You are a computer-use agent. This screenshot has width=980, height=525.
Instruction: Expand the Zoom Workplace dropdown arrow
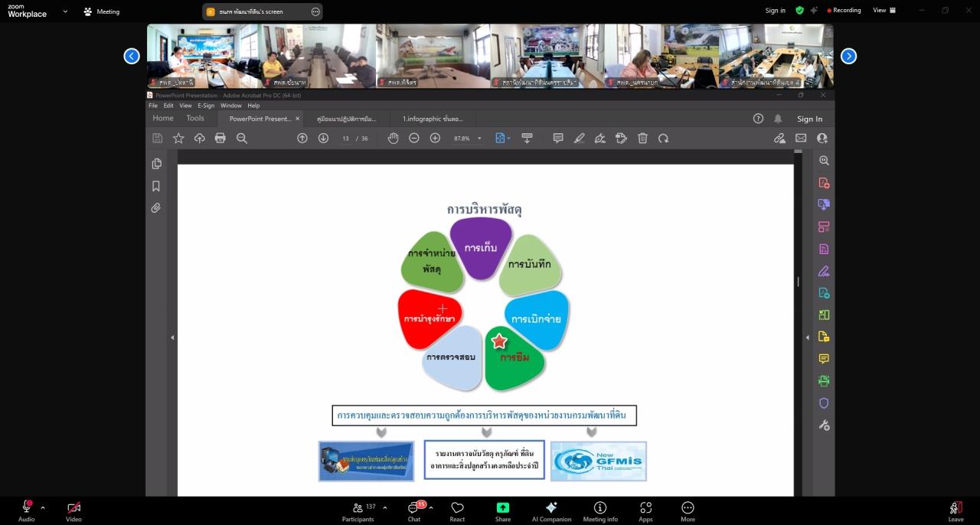pyautogui.click(x=65, y=11)
